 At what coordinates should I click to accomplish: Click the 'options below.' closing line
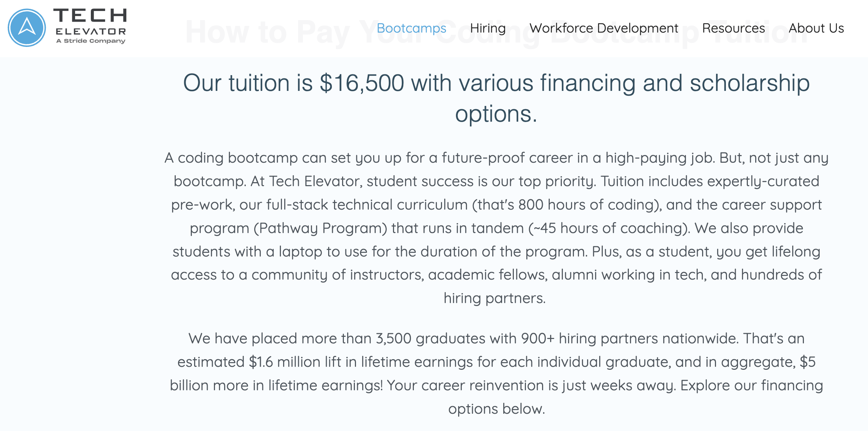[x=497, y=409]
